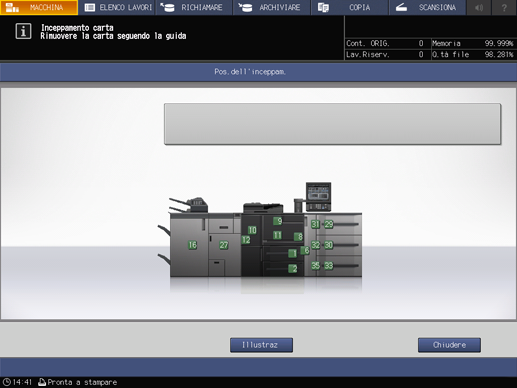517x388 pixels.
Task: Switch to ELENCO LAVORI tab
Action: pyautogui.click(x=117, y=7)
